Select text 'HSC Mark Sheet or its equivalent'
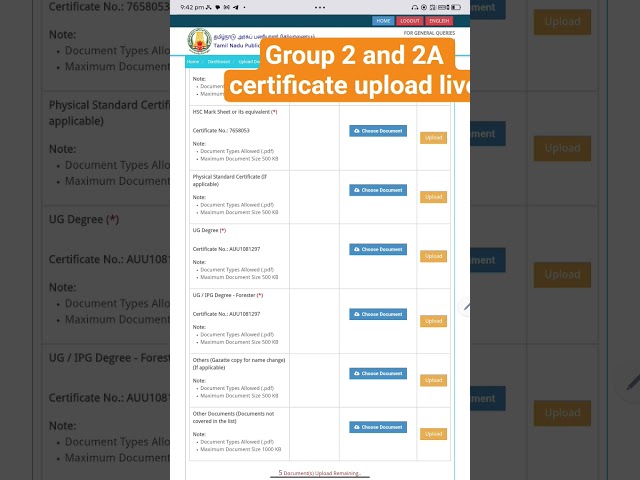Image resolution: width=640 pixels, height=480 pixels. tap(231, 112)
